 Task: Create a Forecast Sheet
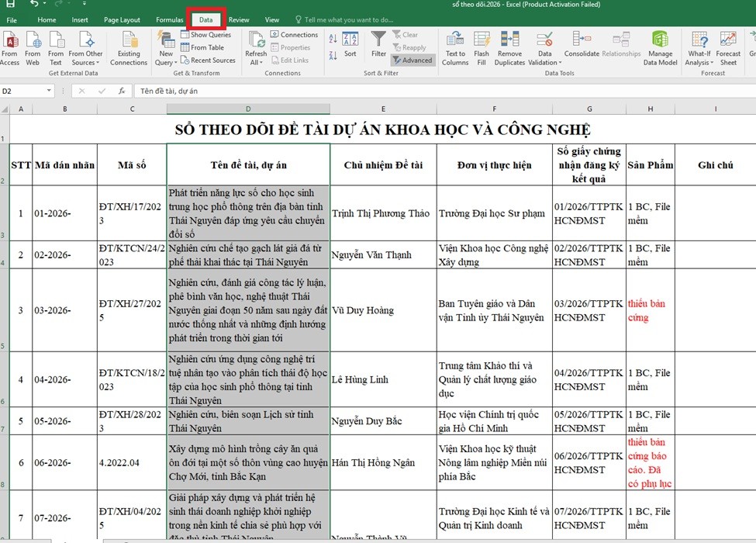pyautogui.click(x=728, y=48)
